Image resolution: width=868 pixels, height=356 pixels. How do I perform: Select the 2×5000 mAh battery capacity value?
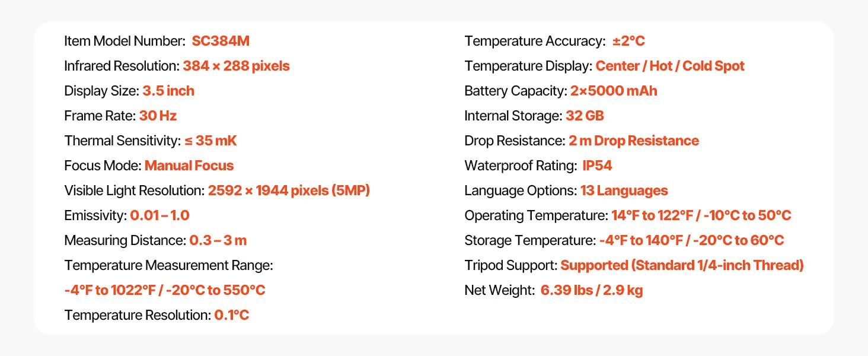[x=614, y=91]
